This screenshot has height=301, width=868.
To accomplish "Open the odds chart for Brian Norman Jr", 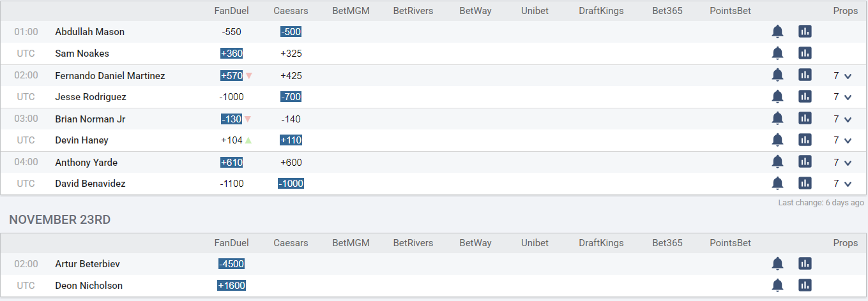I will click(805, 119).
